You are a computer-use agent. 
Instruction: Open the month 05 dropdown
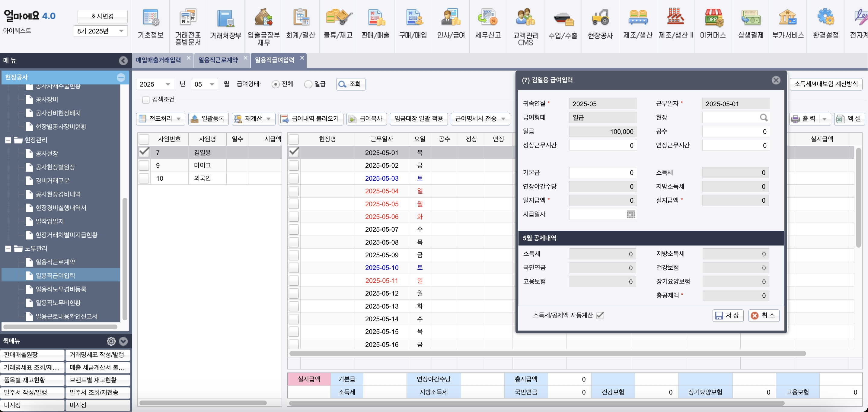point(212,84)
